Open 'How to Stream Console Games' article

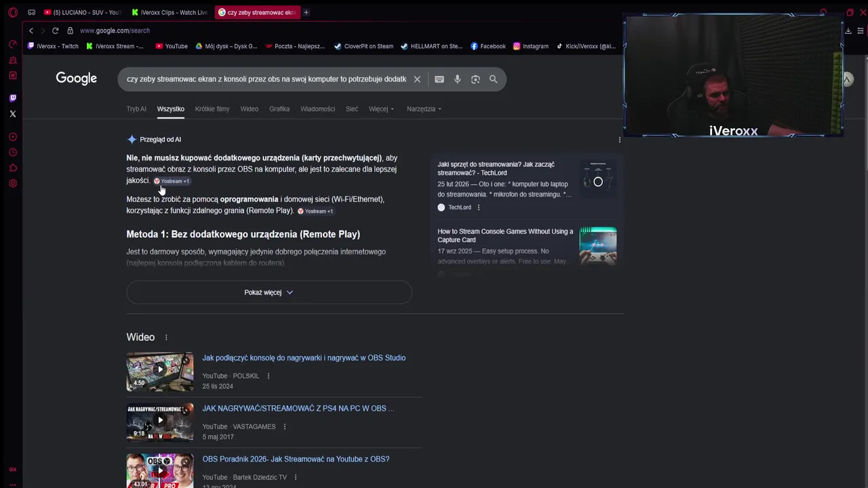(x=505, y=236)
